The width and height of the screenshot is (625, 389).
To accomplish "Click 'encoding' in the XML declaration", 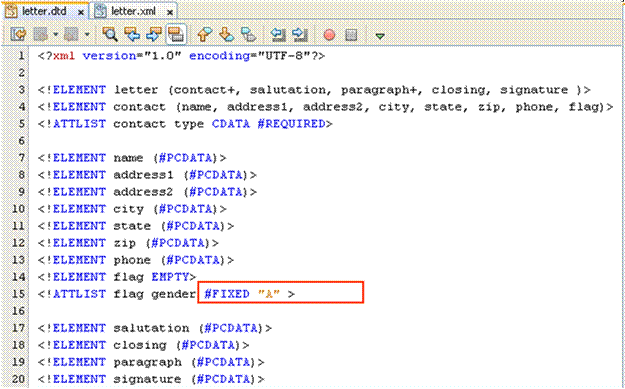I will (x=219, y=56).
